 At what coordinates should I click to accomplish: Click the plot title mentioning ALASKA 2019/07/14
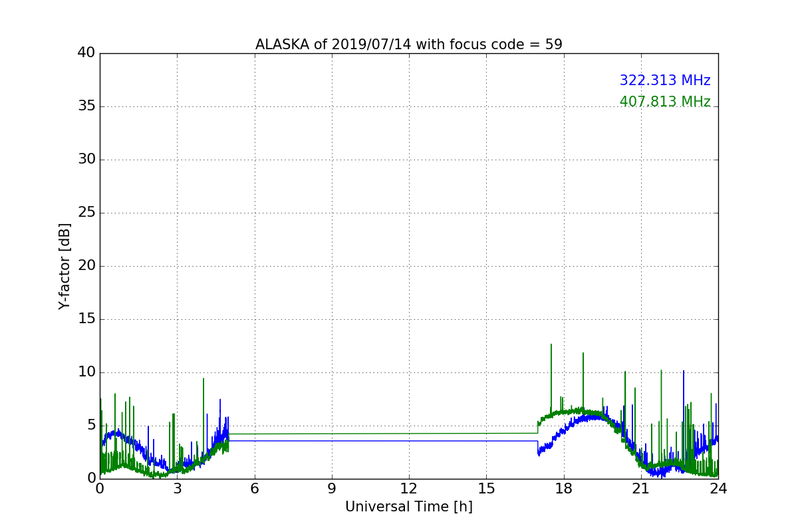tap(409, 45)
